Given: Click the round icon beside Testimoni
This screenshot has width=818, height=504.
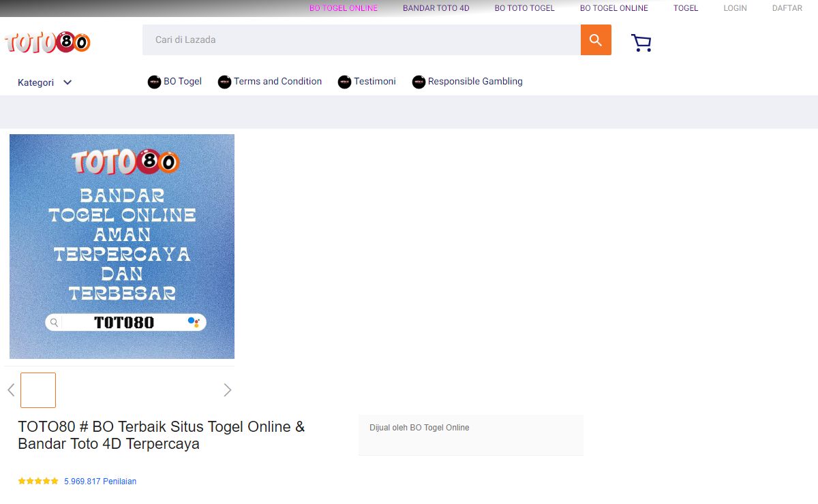Looking at the screenshot, I should 344,82.
